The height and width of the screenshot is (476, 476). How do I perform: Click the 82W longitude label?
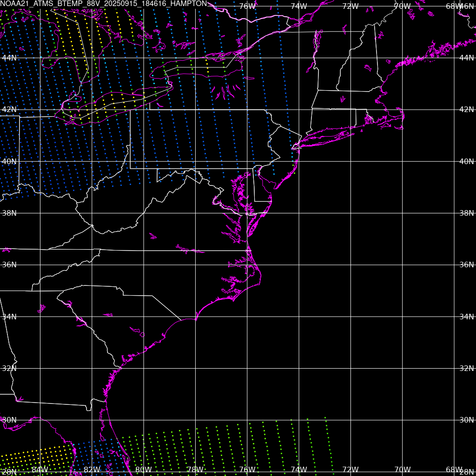92,469
